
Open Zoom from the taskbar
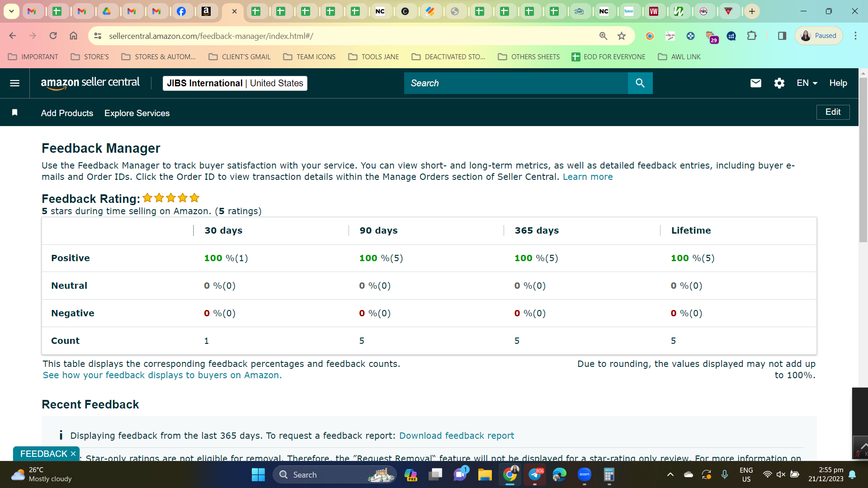585,474
